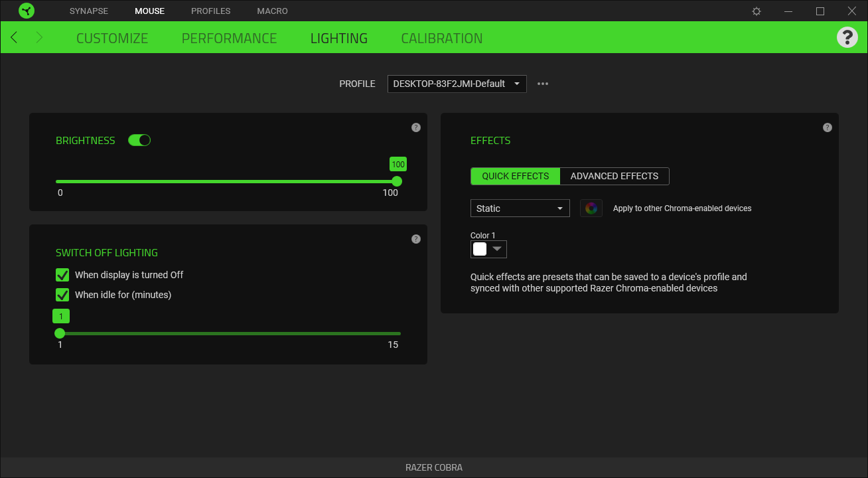Viewport: 868px width, 478px height.
Task: Click the 15 maximum idle label
Action: [393, 345]
